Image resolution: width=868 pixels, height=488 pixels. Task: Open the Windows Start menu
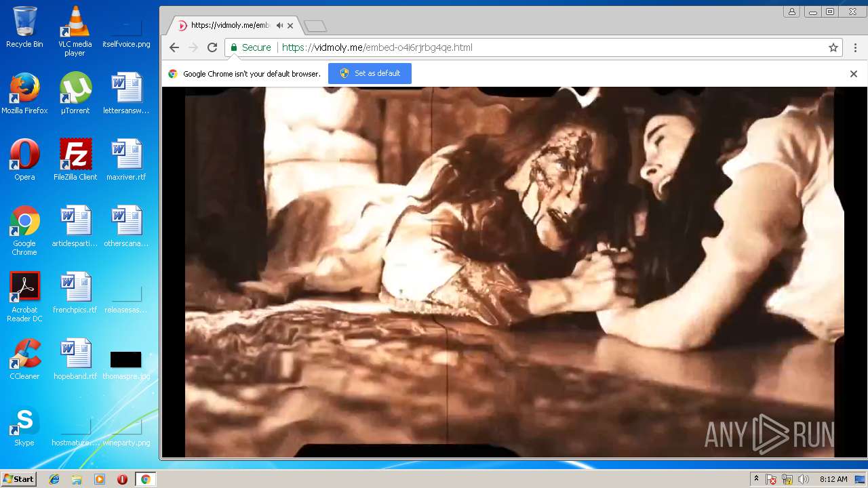[x=18, y=479]
